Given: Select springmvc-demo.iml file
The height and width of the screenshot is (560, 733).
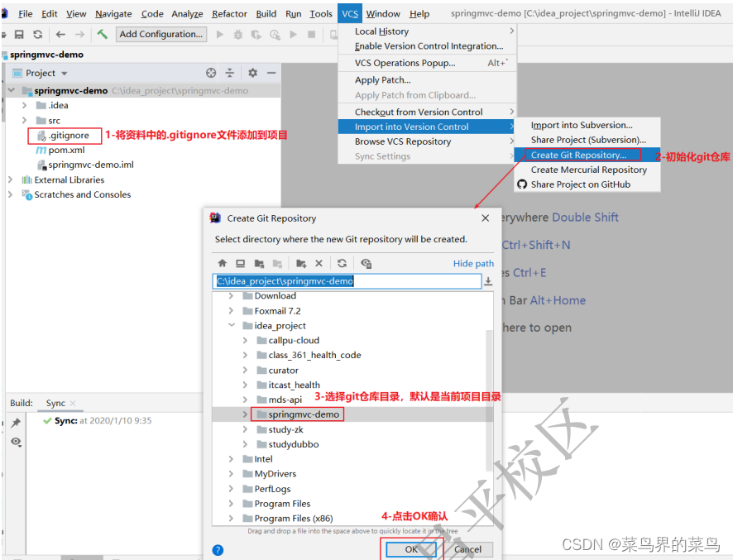Looking at the screenshot, I should [91, 165].
